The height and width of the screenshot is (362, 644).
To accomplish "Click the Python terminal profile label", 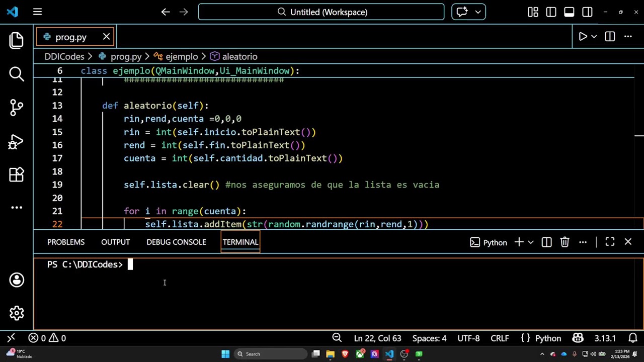I will pyautogui.click(x=489, y=242).
